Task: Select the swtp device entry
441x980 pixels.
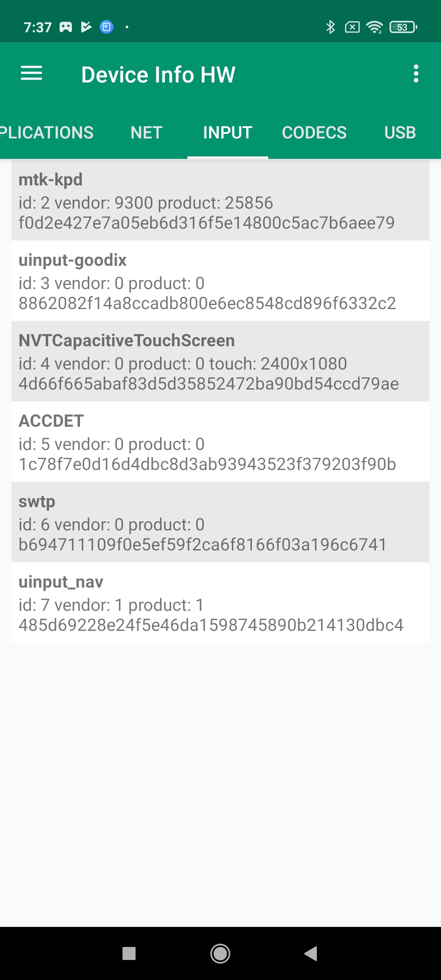Action: point(220,522)
